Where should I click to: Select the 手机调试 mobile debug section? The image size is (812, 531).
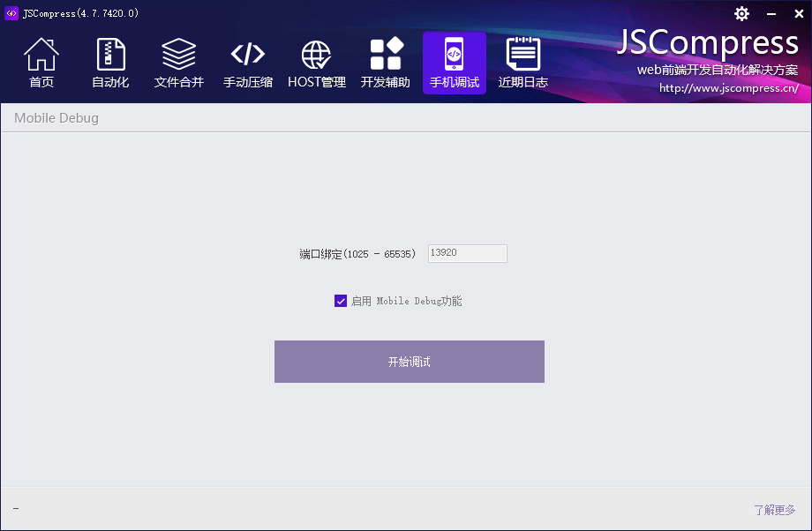tap(455, 63)
